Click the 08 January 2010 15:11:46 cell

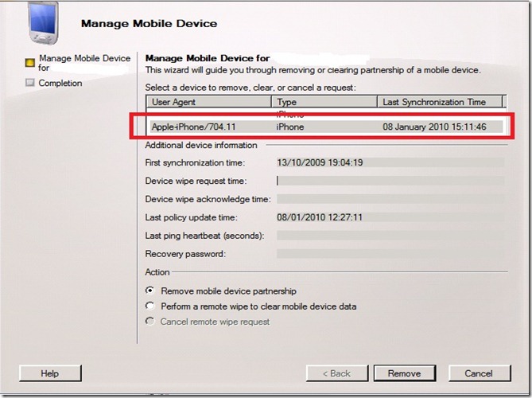[434, 127]
